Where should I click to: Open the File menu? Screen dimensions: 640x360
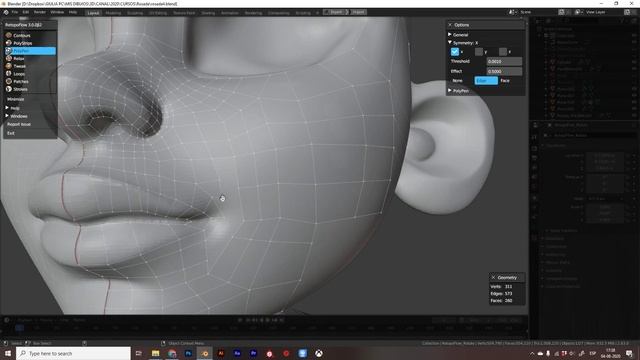[15, 12]
